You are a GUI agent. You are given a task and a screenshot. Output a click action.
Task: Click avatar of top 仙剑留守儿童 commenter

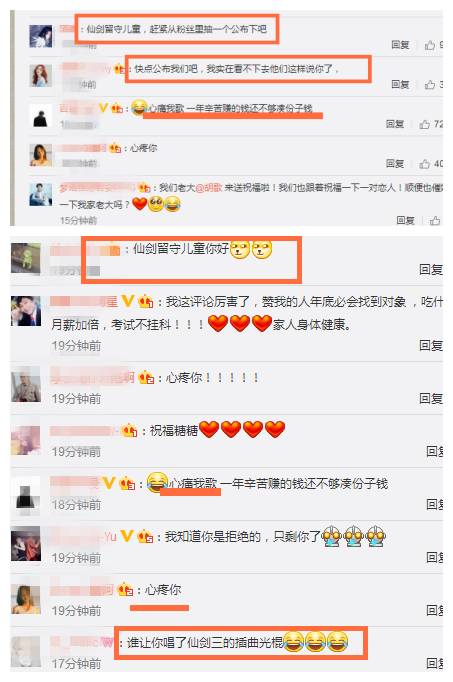41,36
